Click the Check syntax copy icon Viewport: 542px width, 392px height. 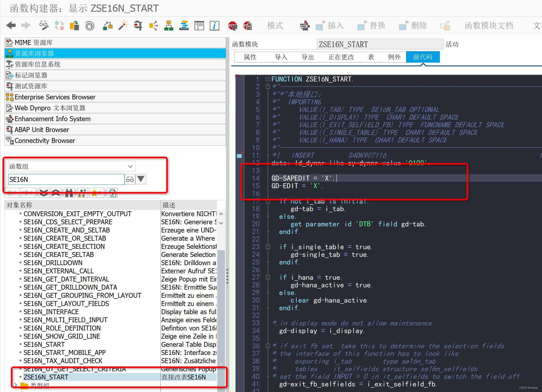tap(74, 26)
